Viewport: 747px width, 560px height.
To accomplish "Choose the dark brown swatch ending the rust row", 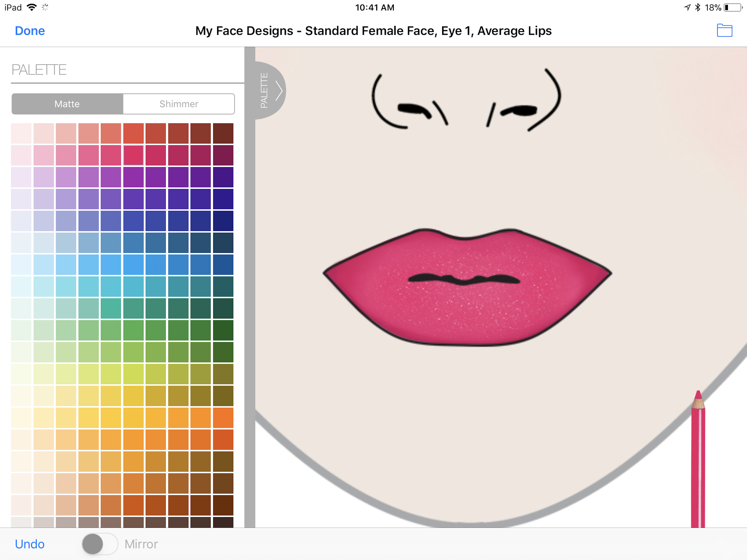I will point(223,505).
